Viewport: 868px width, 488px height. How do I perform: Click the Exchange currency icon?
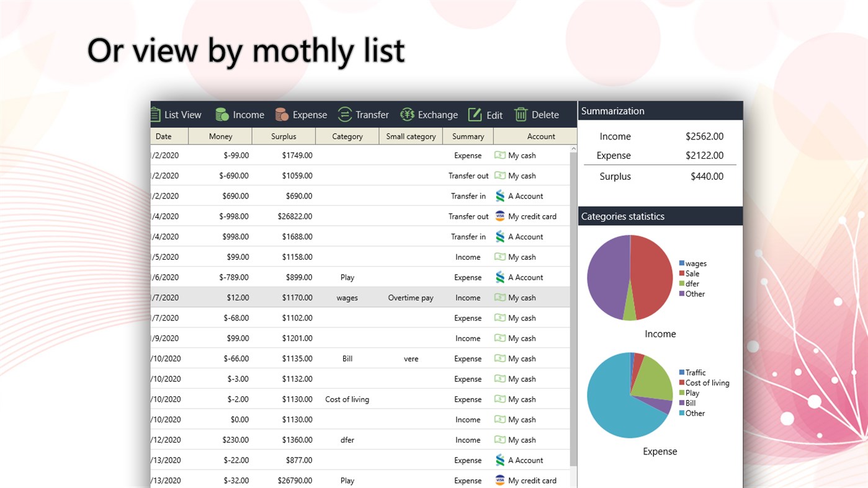tap(407, 114)
